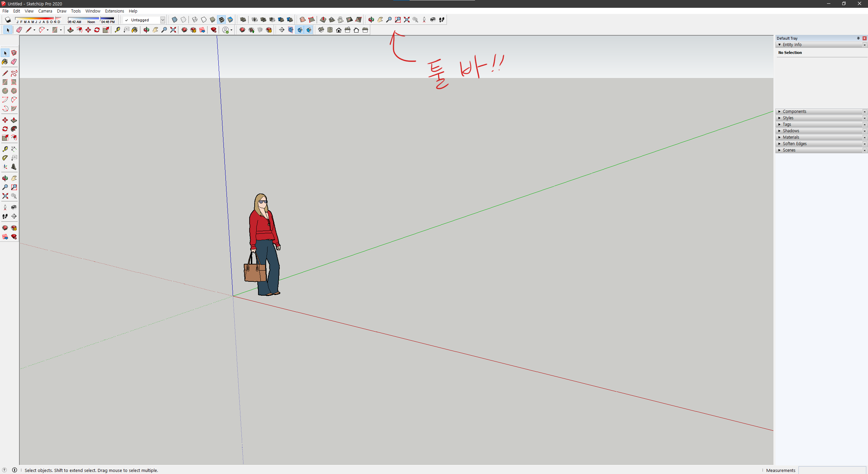Screen dimensions: 868x474
Task: Open the Untagged tag dropdown
Action: click(x=163, y=20)
